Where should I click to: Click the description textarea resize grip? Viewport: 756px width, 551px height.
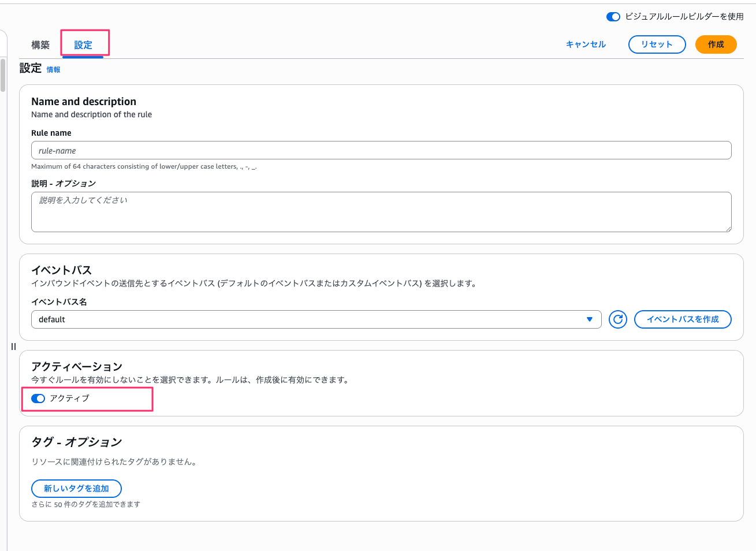(728, 229)
